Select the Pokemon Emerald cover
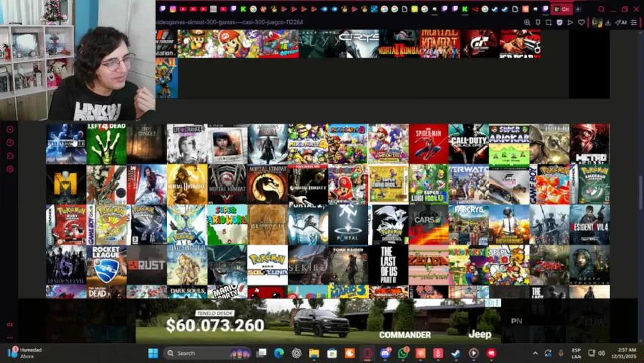Screen dimensions: 644x363 [590, 184]
